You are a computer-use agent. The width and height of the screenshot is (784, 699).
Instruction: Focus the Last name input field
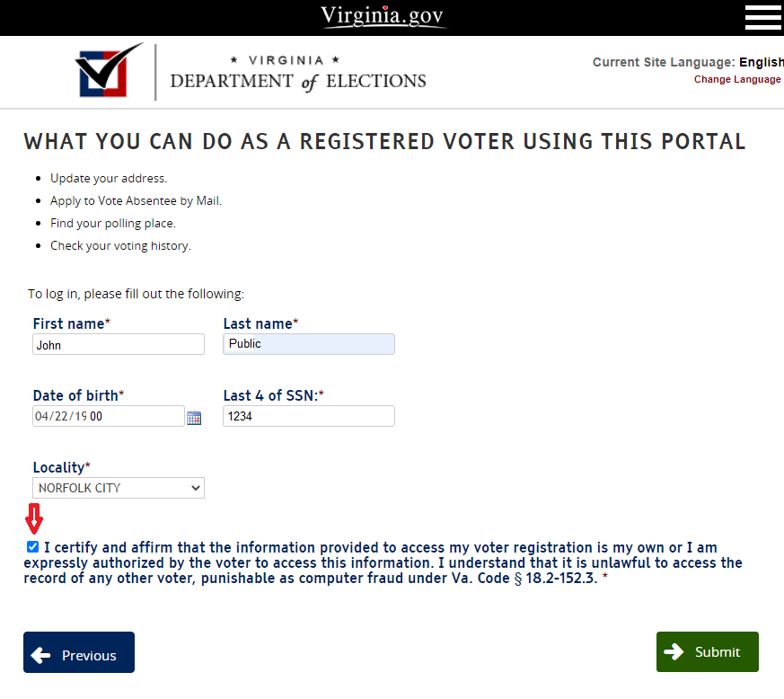(x=308, y=343)
